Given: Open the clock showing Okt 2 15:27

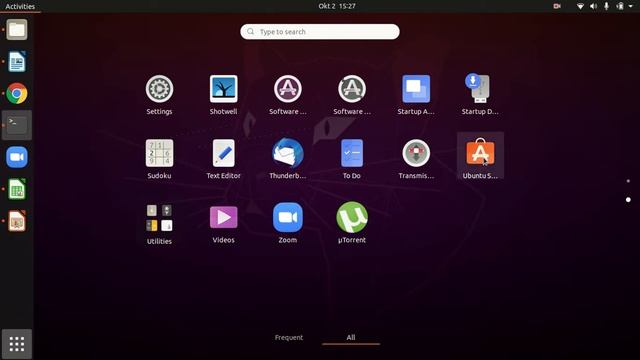Looking at the screenshot, I should [x=337, y=6].
